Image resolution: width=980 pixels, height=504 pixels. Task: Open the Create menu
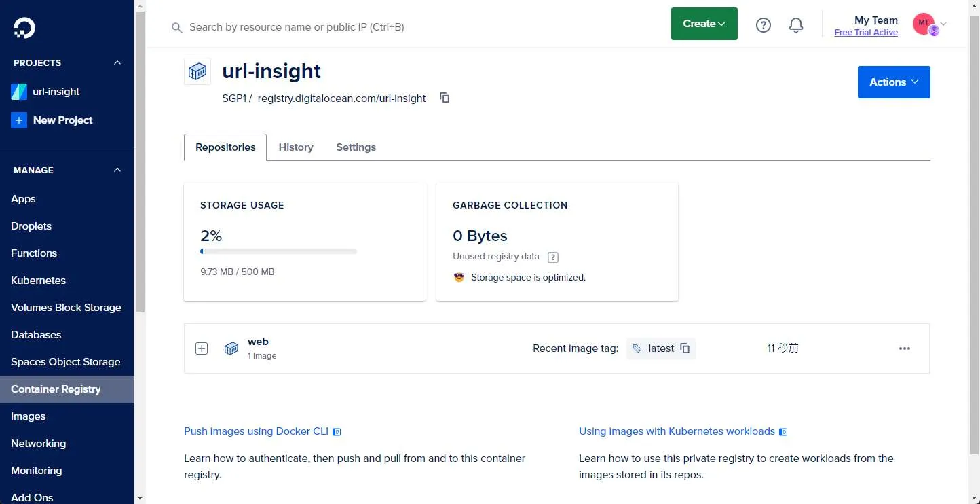pyautogui.click(x=704, y=23)
